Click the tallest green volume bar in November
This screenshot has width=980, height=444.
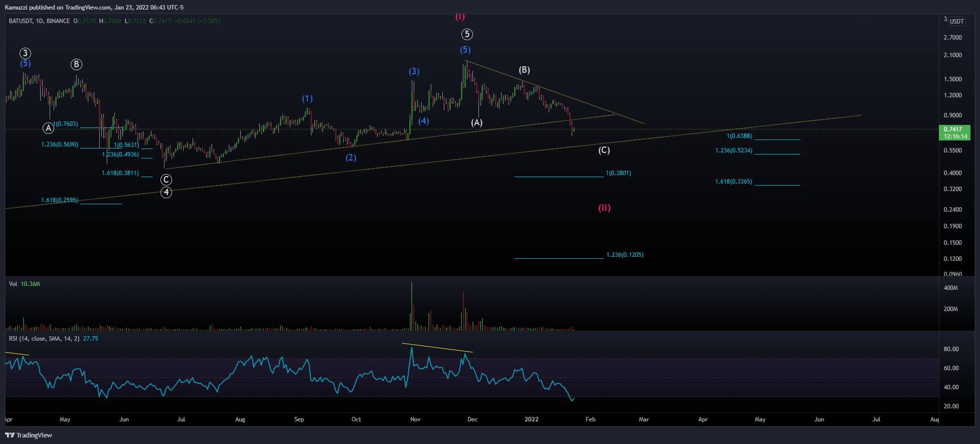[x=412, y=306]
